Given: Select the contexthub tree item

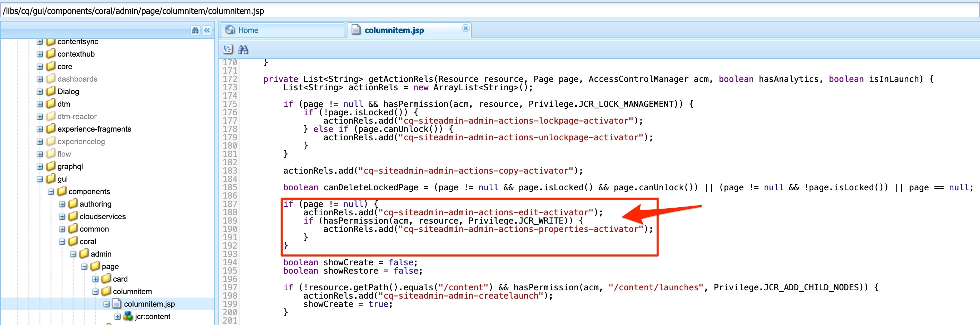Looking at the screenshot, I should [76, 54].
